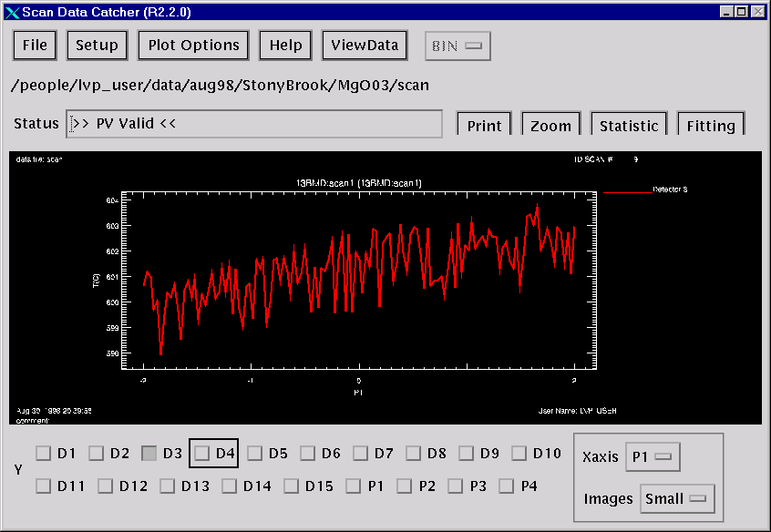This screenshot has width=771, height=532.
Task: Check the D15 detector box
Action: click(292, 486)
